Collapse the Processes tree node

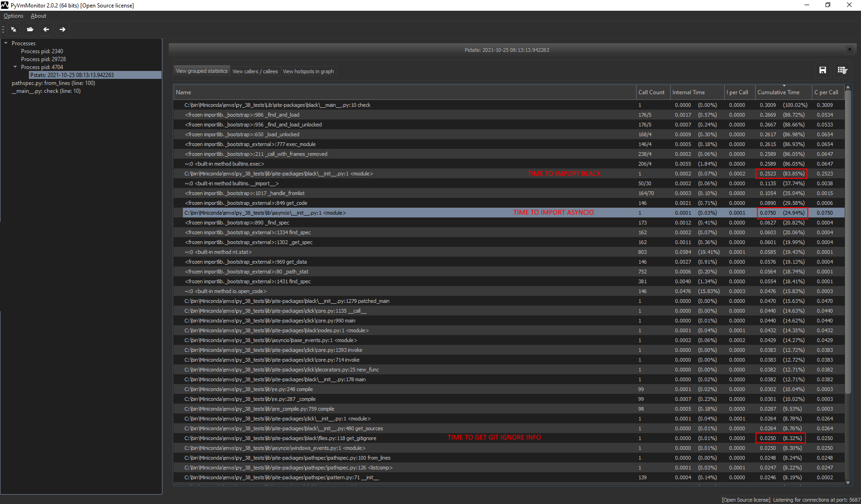[x=6, y=43]
